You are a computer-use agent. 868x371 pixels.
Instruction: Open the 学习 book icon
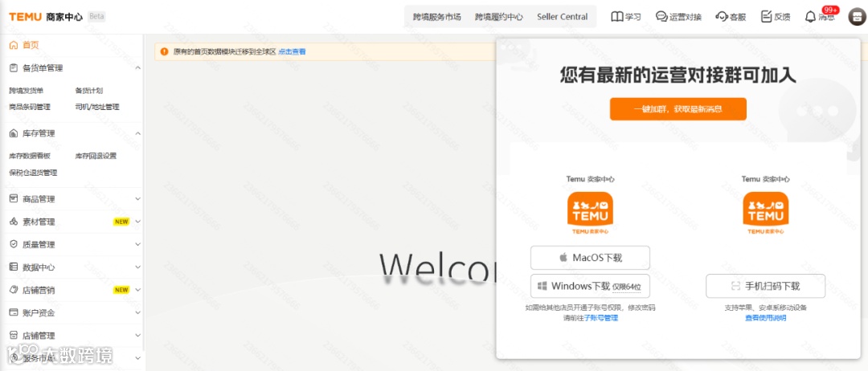point(616,17)
